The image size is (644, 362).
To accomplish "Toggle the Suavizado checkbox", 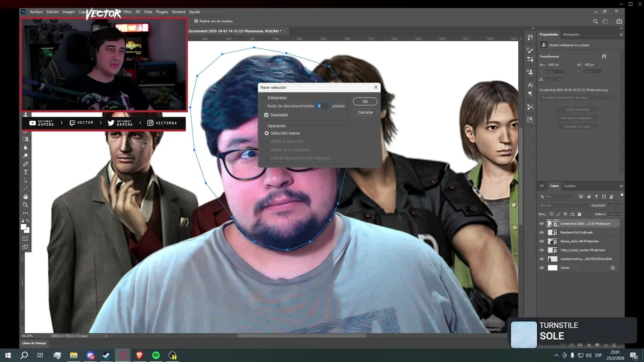I will (267, 115).
